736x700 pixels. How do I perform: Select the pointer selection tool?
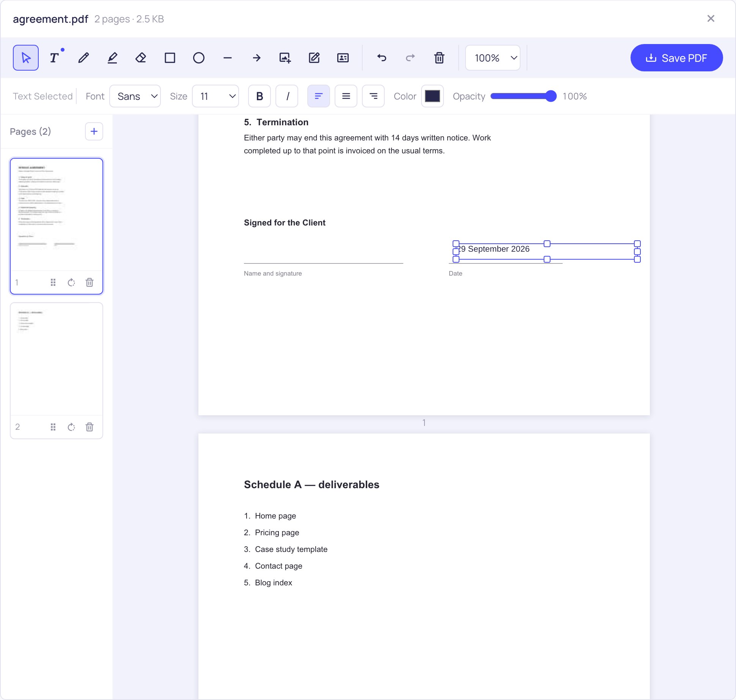[x=26, y=58]
